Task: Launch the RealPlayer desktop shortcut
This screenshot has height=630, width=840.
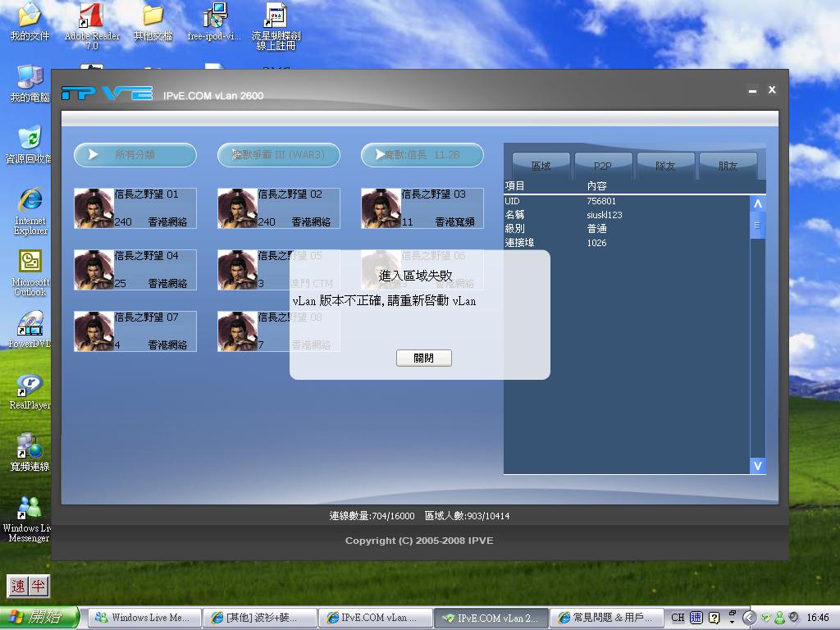Action: click(x=30, y=385)
